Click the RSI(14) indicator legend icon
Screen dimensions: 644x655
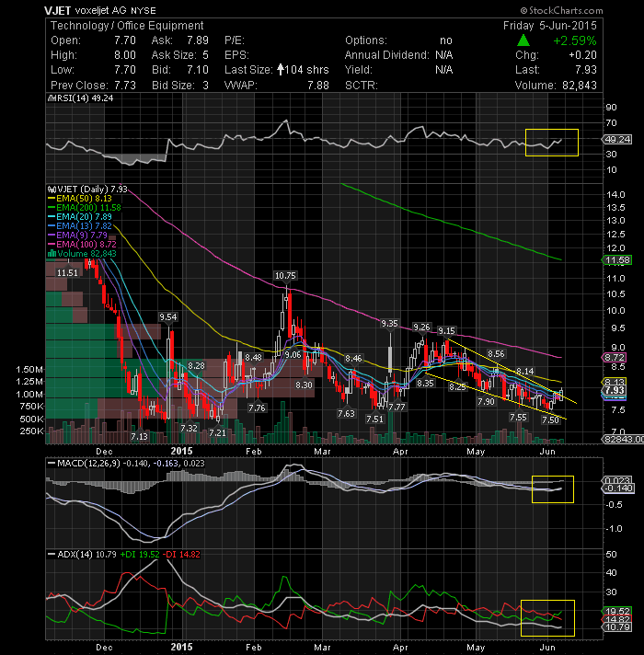52,98
